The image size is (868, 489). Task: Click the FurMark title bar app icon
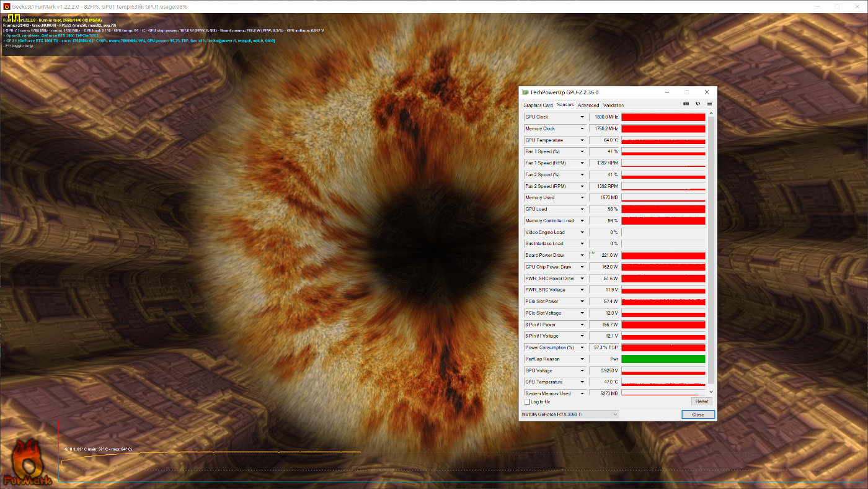coord(6,6)
